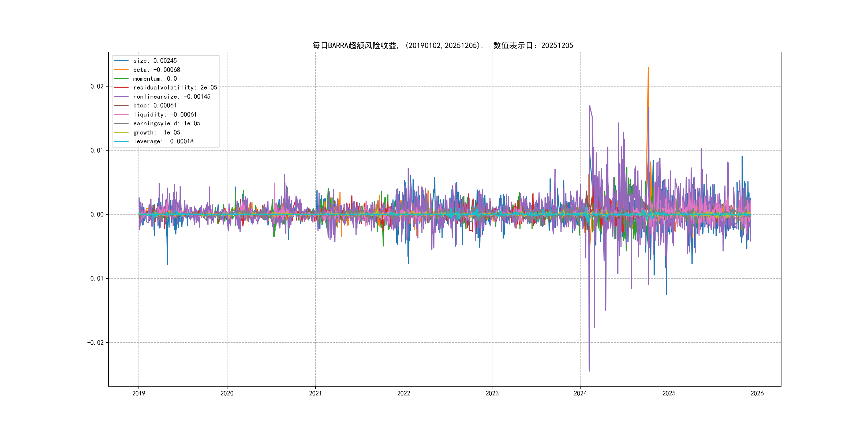Viewport: 868px width, 434px height.
Task: Click the size legend blue line swatch
Action: coord(121,61)
